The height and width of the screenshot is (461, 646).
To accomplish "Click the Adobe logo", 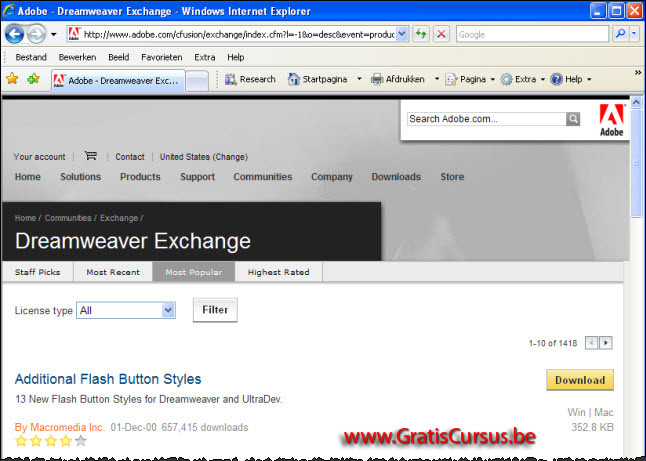I will click(611, 120).
